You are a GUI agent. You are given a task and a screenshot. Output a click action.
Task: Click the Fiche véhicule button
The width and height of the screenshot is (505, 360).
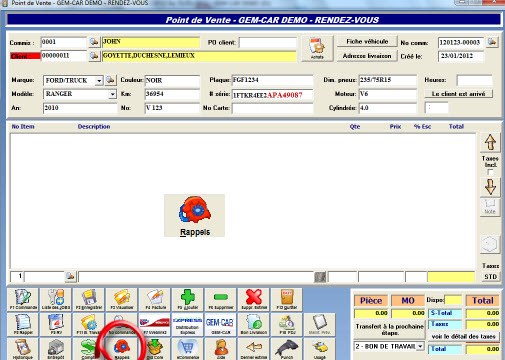(x=367, y=41)
